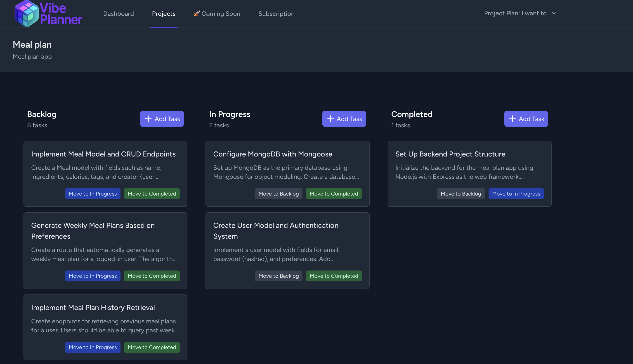
Task: Move Generate Weekly Meal Plans to Completed
Action: coord(152,276)
